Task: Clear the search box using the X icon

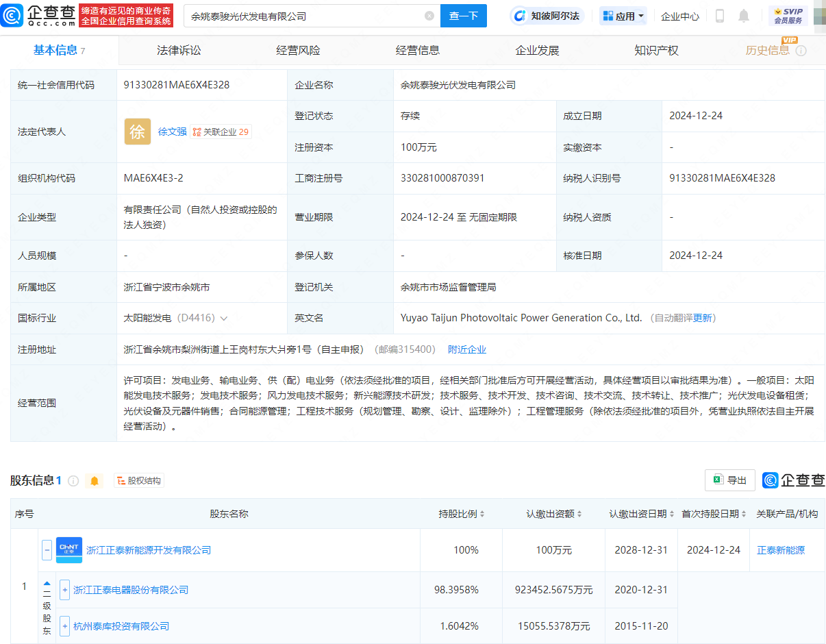Action: 429,15
